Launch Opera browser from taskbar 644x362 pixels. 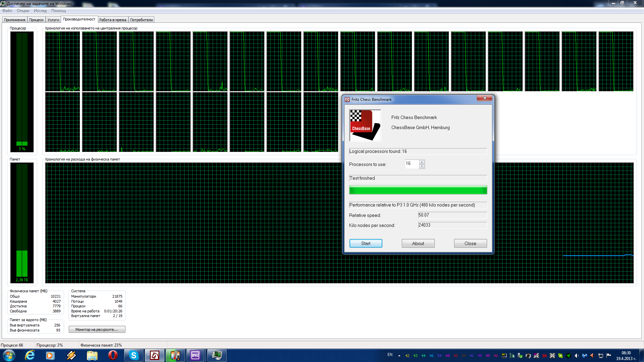coord(113,355)
